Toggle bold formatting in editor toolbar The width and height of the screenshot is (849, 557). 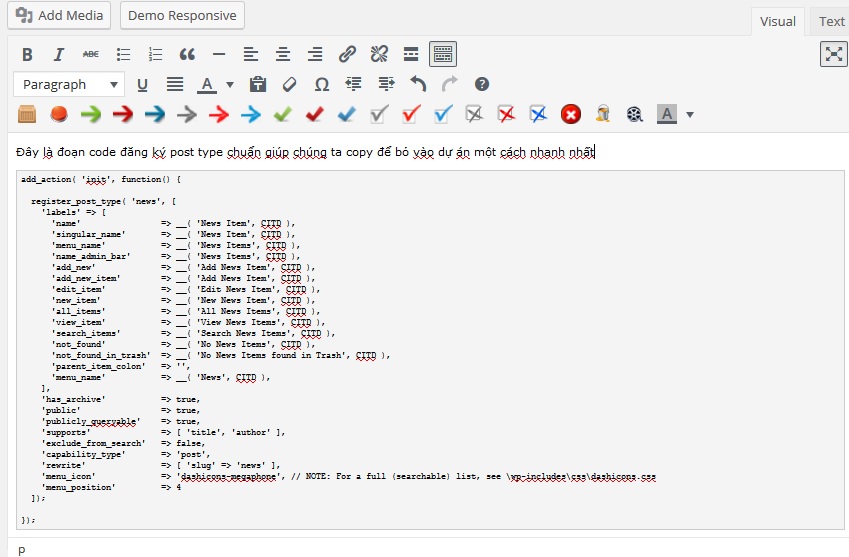(27, 54)
